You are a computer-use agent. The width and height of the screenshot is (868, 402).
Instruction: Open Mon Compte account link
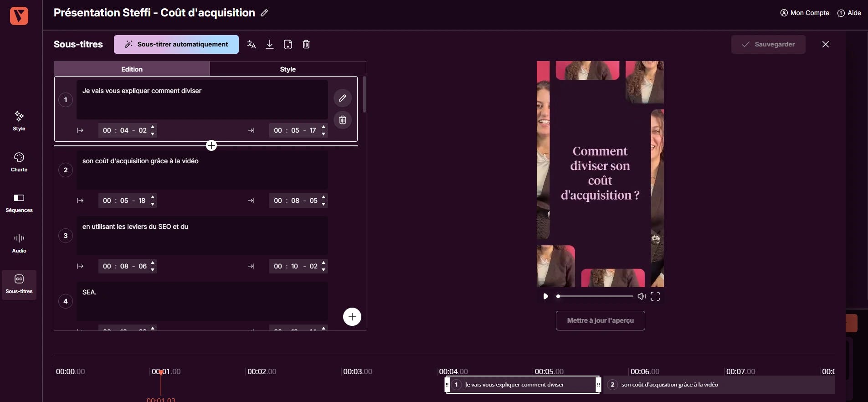click(x=805, y=13)
